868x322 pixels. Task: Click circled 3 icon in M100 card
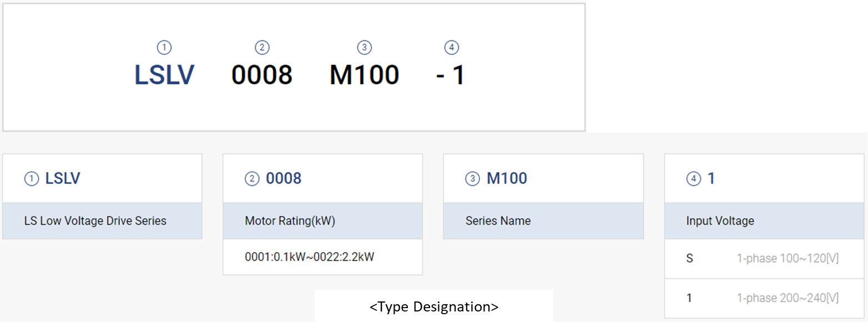coord(472,179)
